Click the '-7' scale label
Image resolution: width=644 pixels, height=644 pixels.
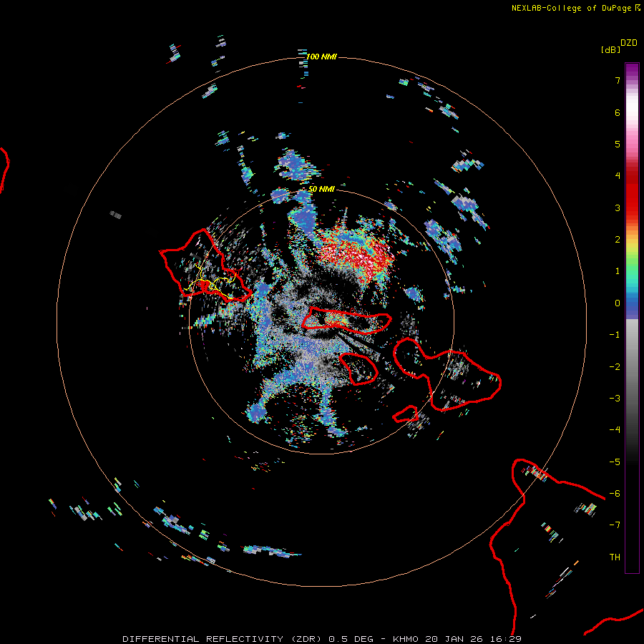(615, 525)
